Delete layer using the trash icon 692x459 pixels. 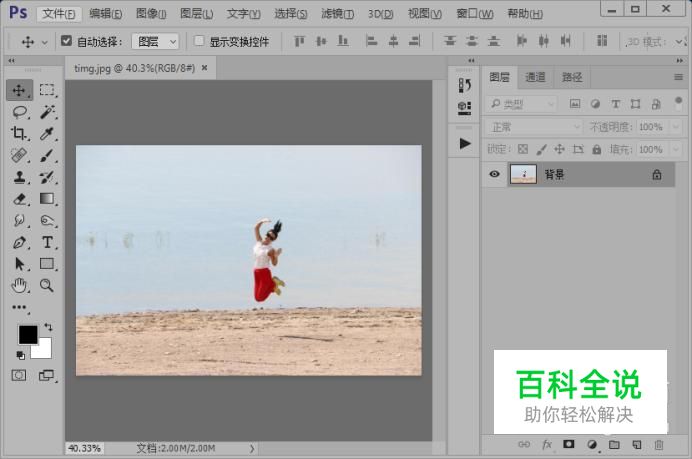pos(659,444)
